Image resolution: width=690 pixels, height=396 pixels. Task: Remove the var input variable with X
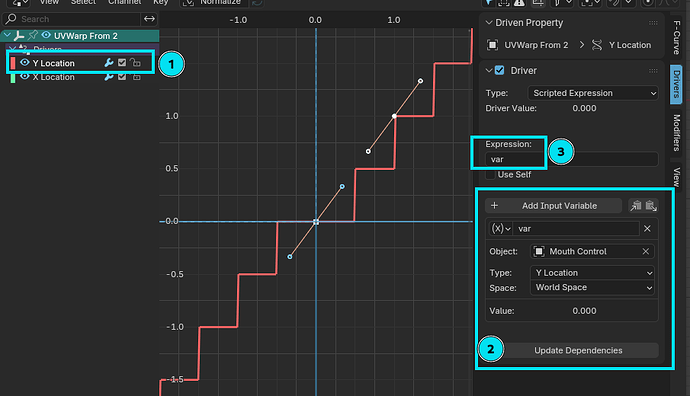[647, 228]
